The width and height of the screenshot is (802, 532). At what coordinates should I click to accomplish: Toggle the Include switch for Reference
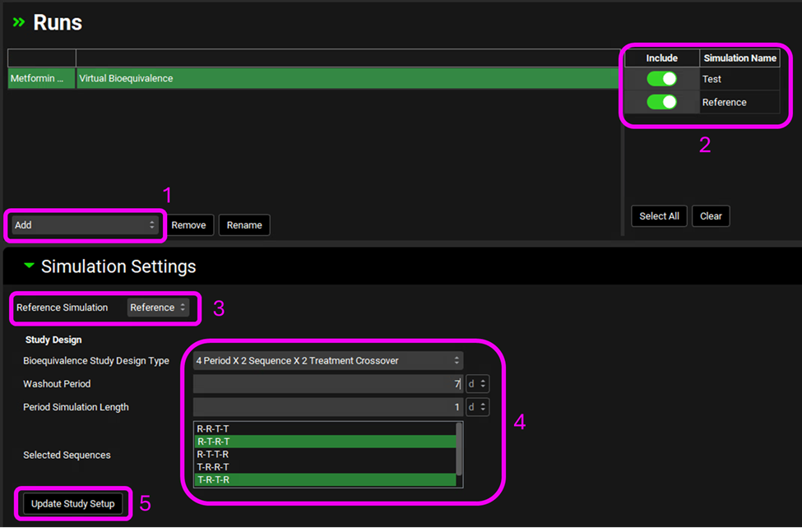click(x=661, y=102)
